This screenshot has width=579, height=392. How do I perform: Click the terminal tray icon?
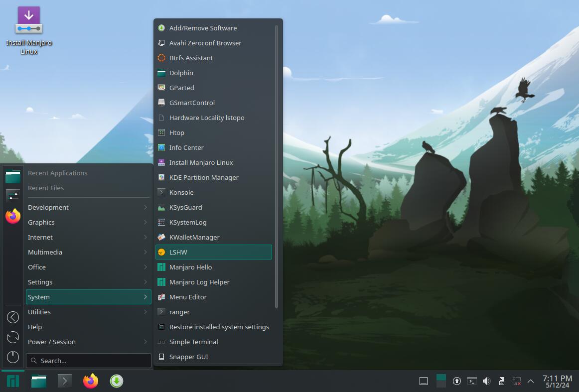(x=471, y=381)
